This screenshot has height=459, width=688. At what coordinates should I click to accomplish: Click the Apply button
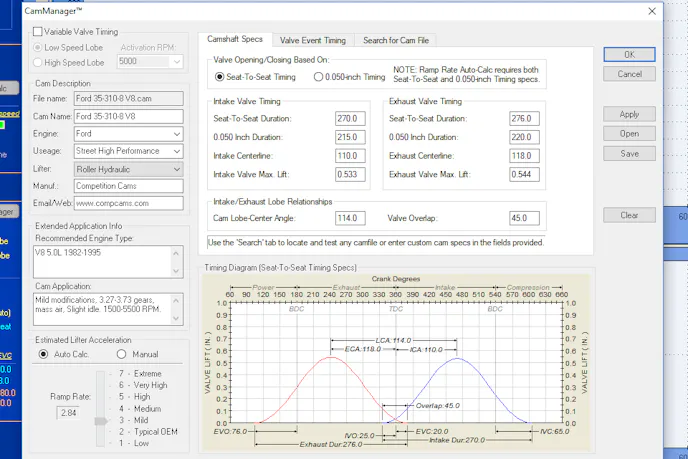click(x=629, y=114)
